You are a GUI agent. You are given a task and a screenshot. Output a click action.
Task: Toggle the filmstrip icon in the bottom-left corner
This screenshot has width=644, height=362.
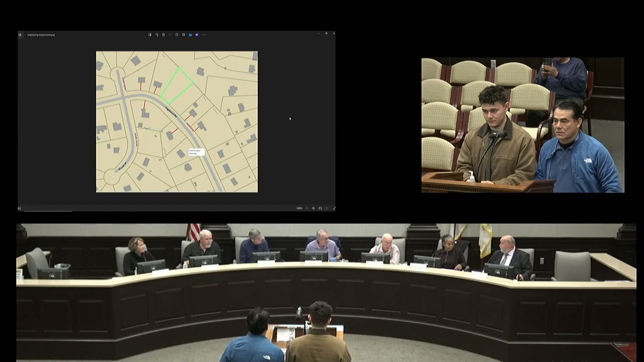pyautogui.click(x=19, y=208)
